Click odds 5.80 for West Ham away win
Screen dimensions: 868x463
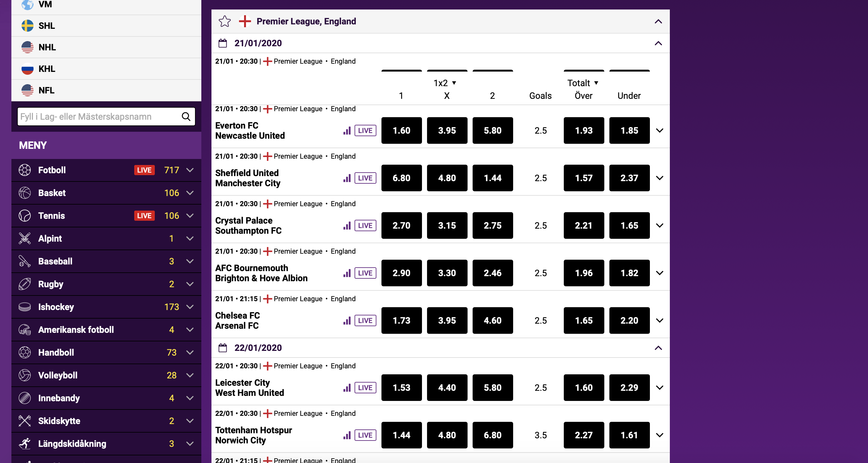[x=492, y=388]
